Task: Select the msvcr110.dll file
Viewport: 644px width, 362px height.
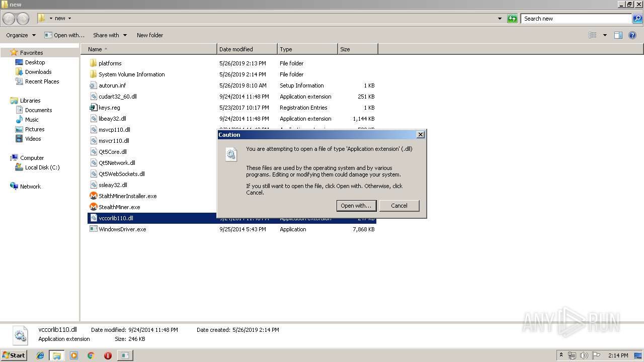Action: point(114,141)
